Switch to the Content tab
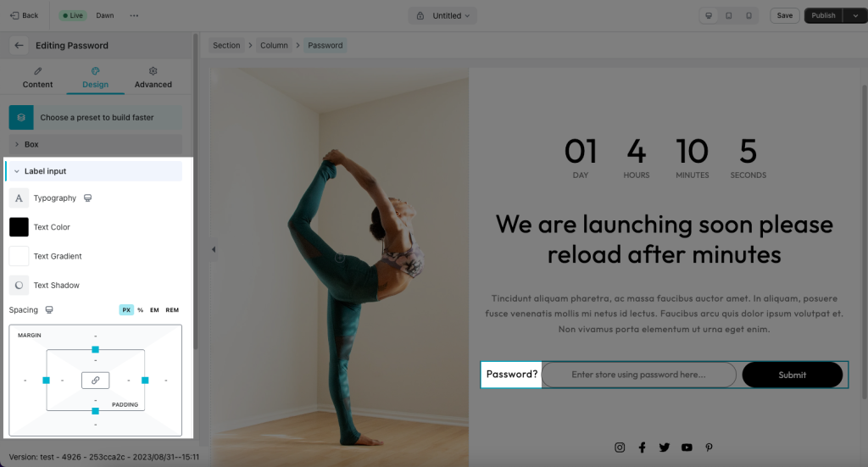Viewport: 868px width, 467px height. [x=37, y=77]
